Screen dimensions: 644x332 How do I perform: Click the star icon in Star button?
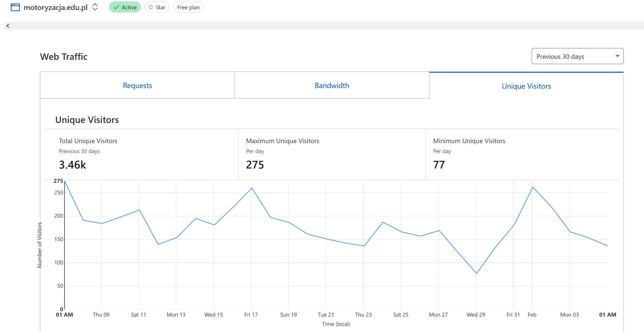pos(151,7)
